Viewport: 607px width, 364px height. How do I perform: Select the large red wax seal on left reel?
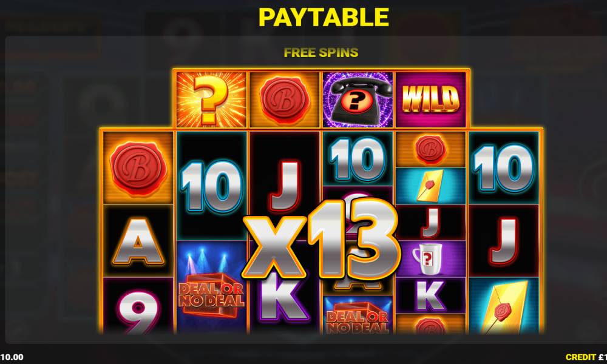point(138,168)
